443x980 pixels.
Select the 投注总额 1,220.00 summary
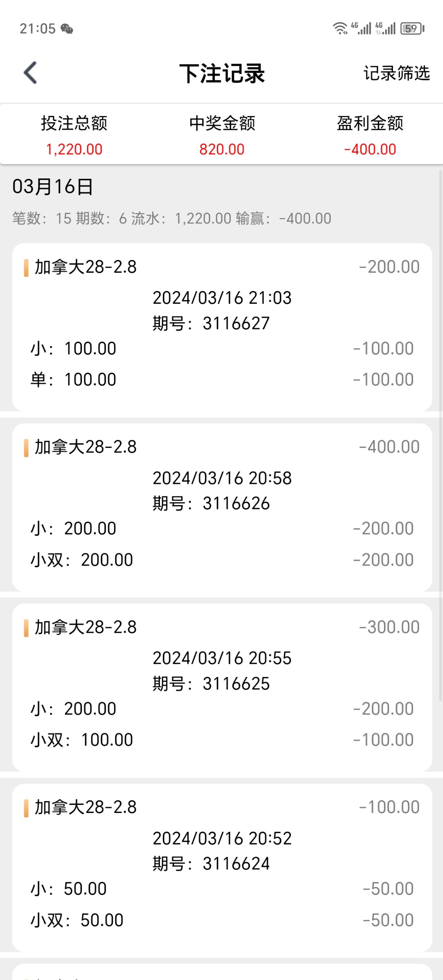tap(74, 136)
